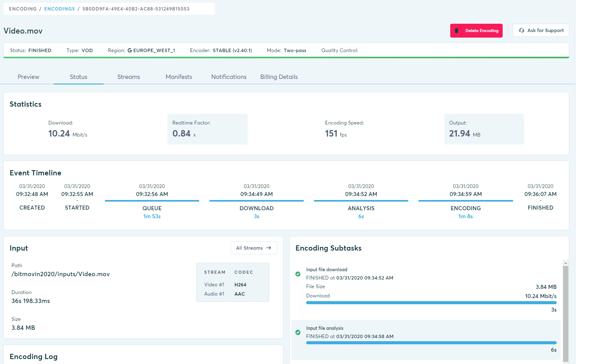Click green check of Input file download

point(298,274)
